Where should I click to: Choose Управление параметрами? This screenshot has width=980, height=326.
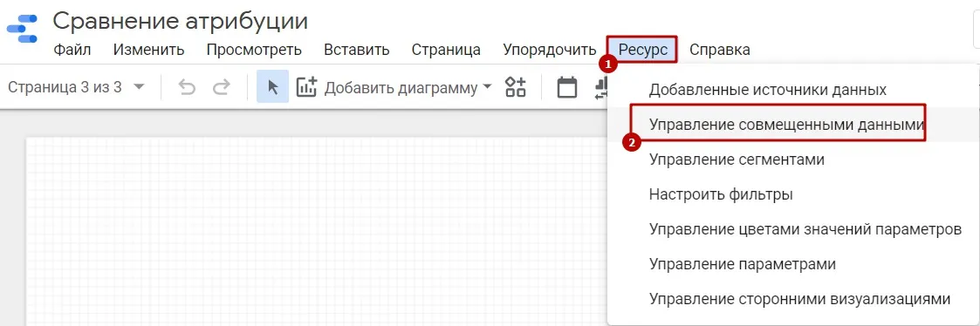(x=794, y=264)
